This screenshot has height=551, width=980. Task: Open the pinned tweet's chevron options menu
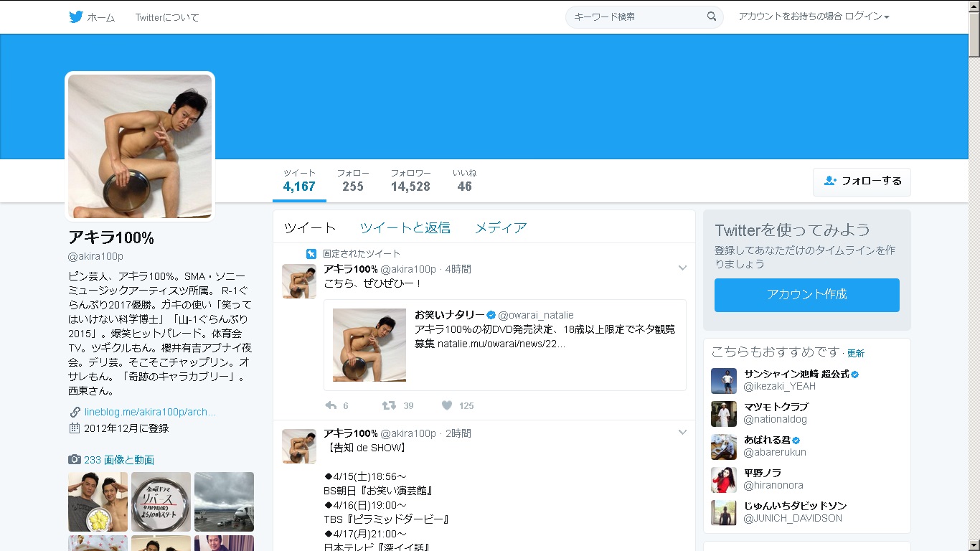pos(682,268)
